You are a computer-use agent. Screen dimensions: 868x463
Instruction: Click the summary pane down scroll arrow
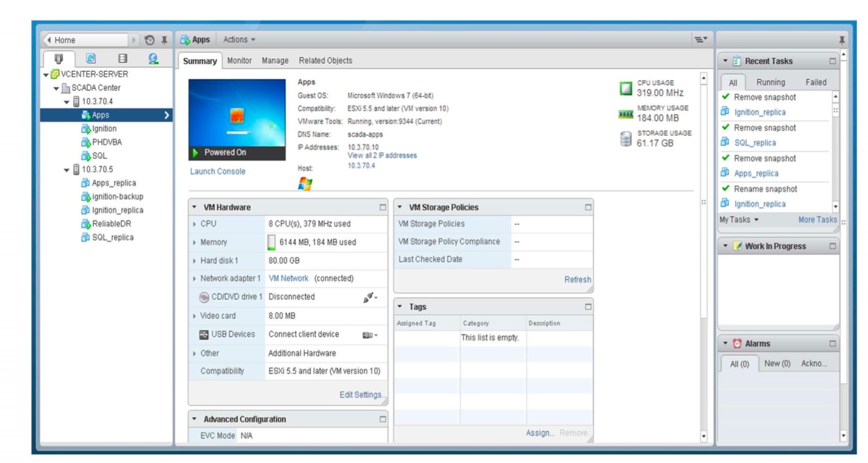pyautogui.click(x=703, y=436)
